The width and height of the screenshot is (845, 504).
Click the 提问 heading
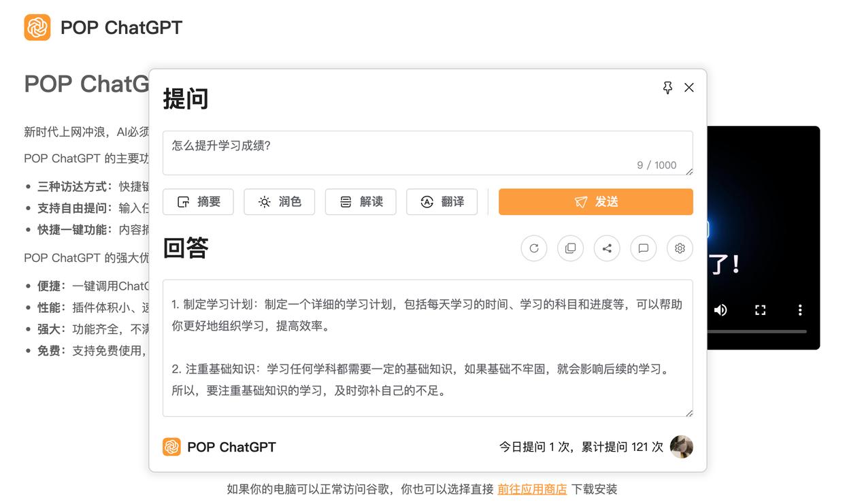(x=186, y=99)
